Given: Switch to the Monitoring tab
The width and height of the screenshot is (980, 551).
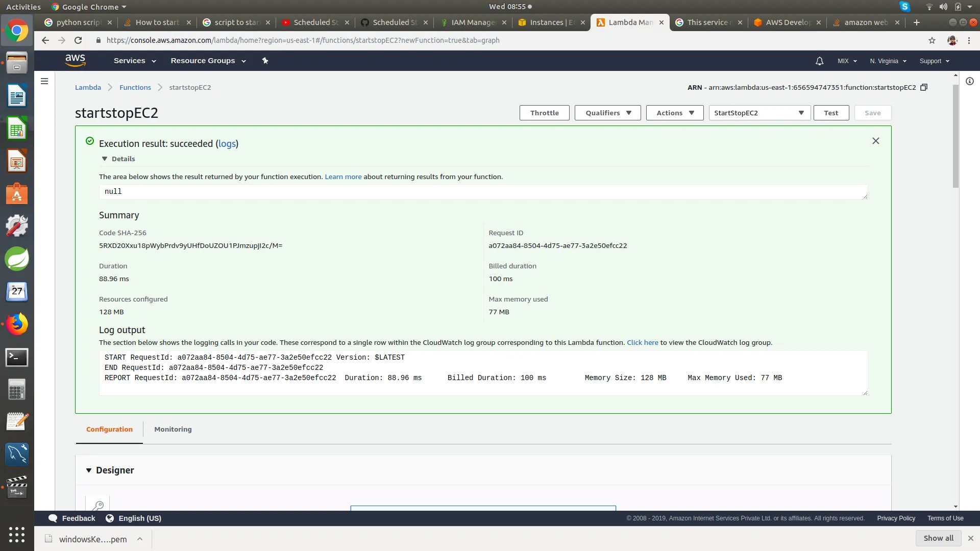Looking at the screenshot, I should (173, 429).
